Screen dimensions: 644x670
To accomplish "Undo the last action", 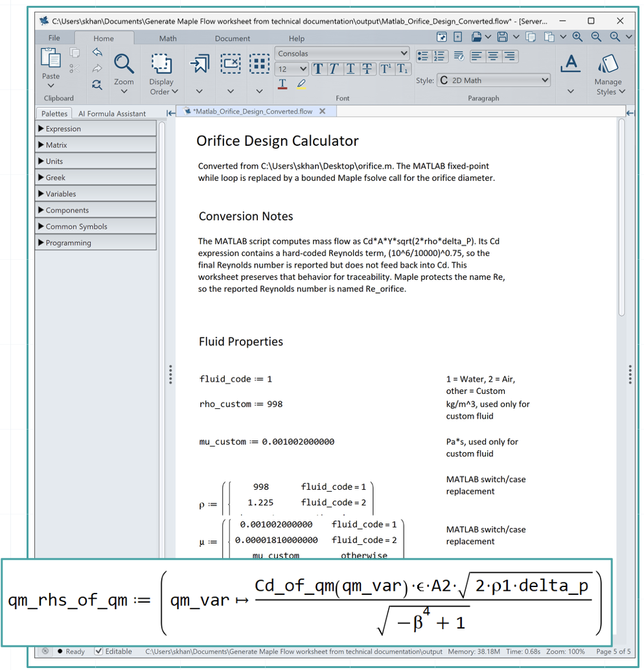I will tap(97, 52).
